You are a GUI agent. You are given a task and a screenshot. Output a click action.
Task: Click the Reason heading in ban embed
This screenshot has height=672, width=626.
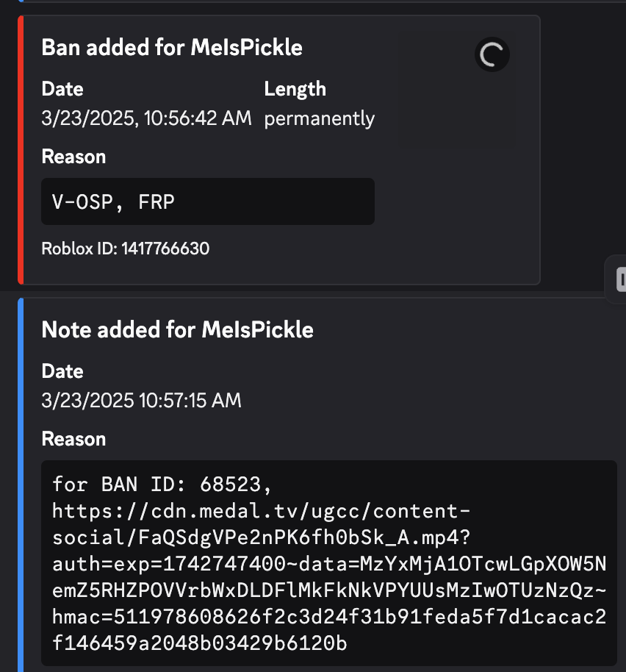73,157
